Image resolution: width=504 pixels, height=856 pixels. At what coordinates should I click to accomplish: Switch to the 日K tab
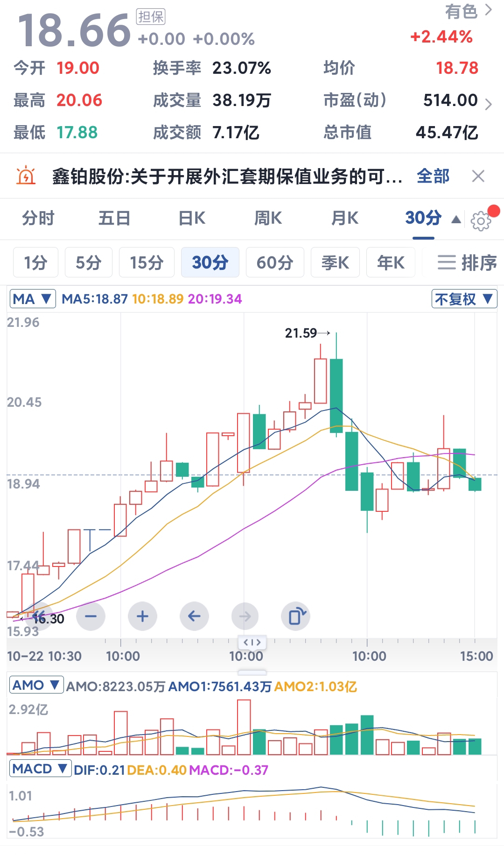click(192, 218)
